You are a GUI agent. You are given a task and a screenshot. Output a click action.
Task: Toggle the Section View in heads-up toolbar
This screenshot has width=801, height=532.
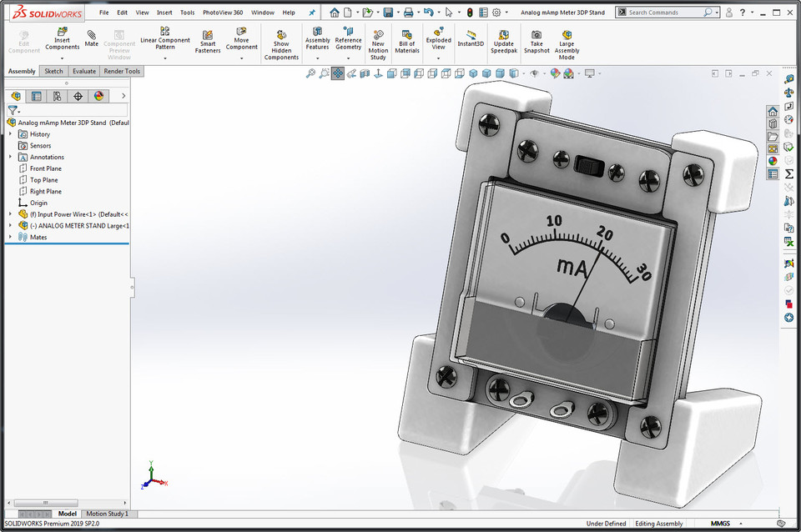point(365,73)
